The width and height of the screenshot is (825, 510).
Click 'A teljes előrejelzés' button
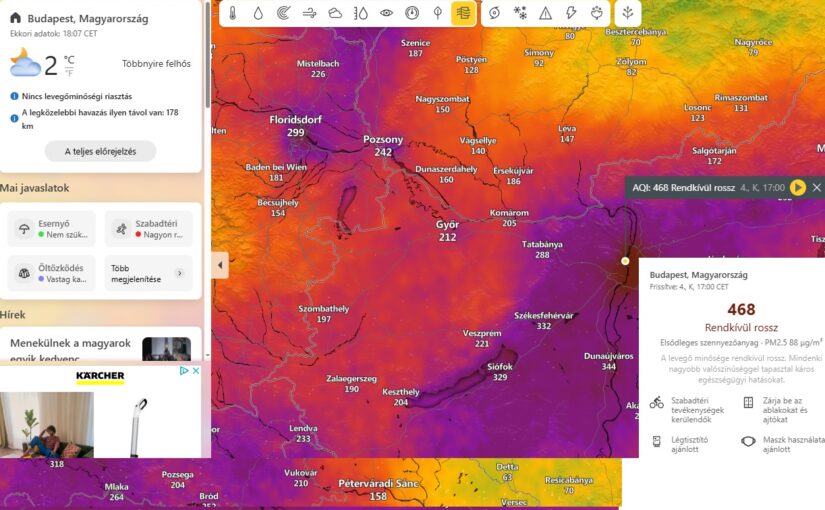click(x=100, y=151)
